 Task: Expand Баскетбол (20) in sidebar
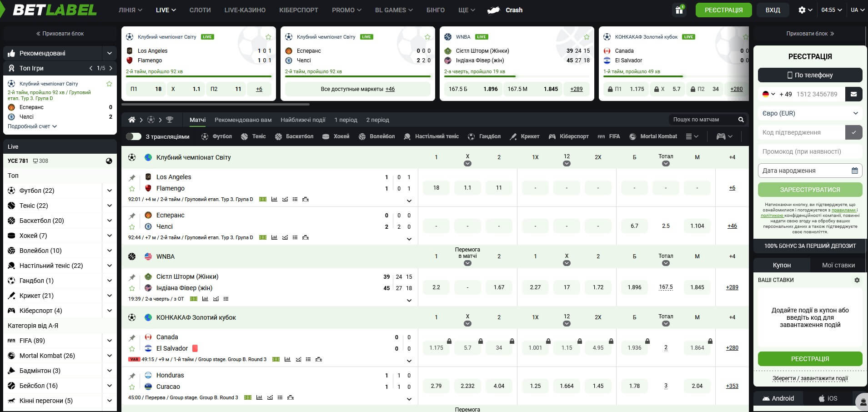click(x=109, y=221)
